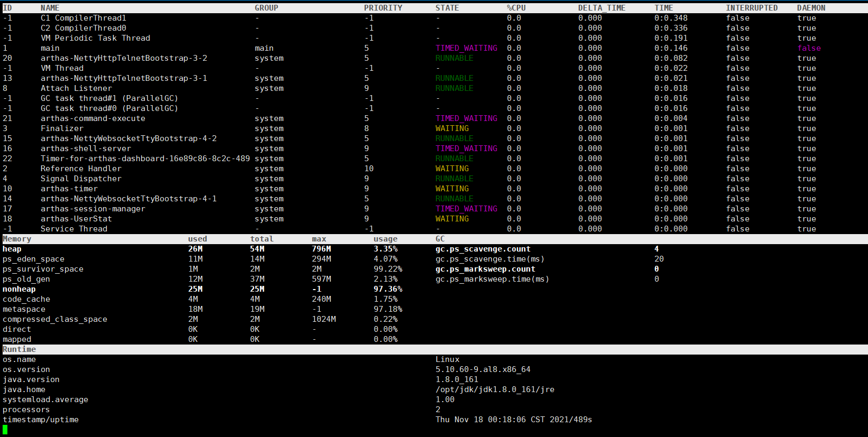The width and height of the screenshot is (868, 437).
Task: Click the STATE column header
Action: [x=447, y=8]
